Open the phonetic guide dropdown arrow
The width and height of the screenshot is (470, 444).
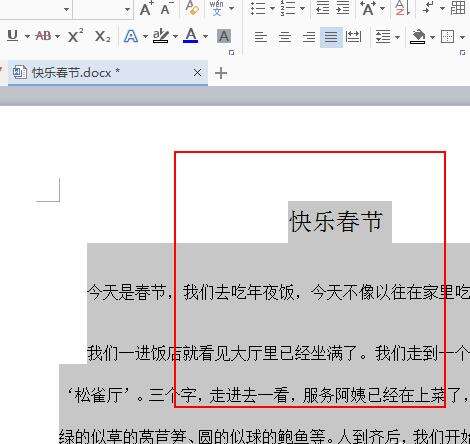point(231,8)
